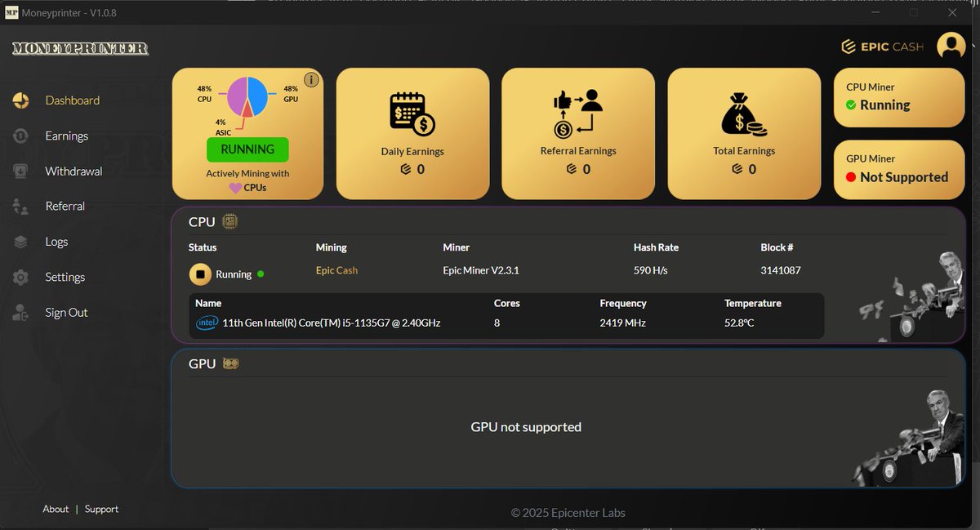The height and width of the screenshot is (530, 980).
Task: Click the Referral Earnings label
Action: pyautogui.click(x=578, y=151)
